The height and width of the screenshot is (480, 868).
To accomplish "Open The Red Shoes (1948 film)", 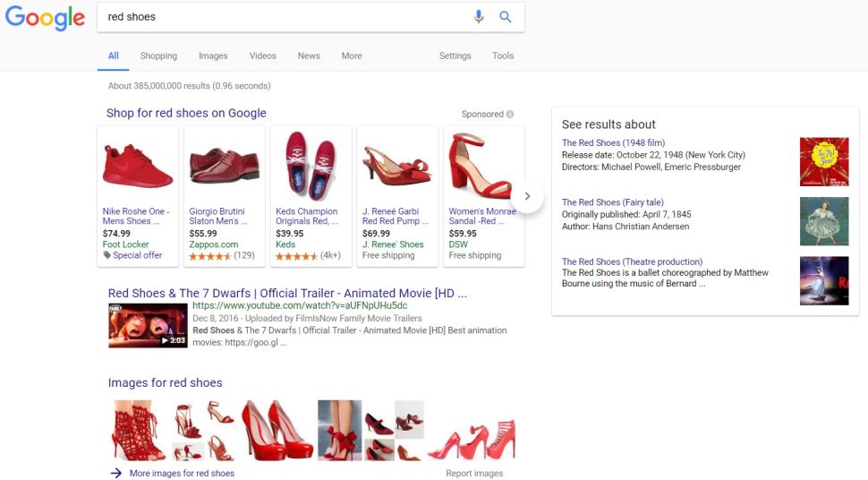I will pos(613,142).
